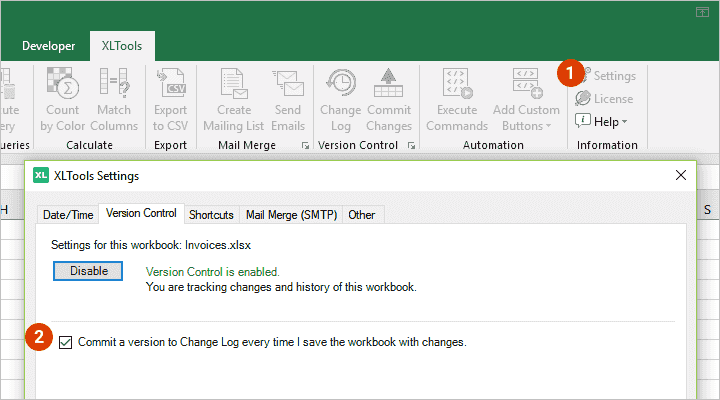This screenshot has width=720, height=400.
Task: Close the XLTools Settings dialog
Action: tap(681, 175)
